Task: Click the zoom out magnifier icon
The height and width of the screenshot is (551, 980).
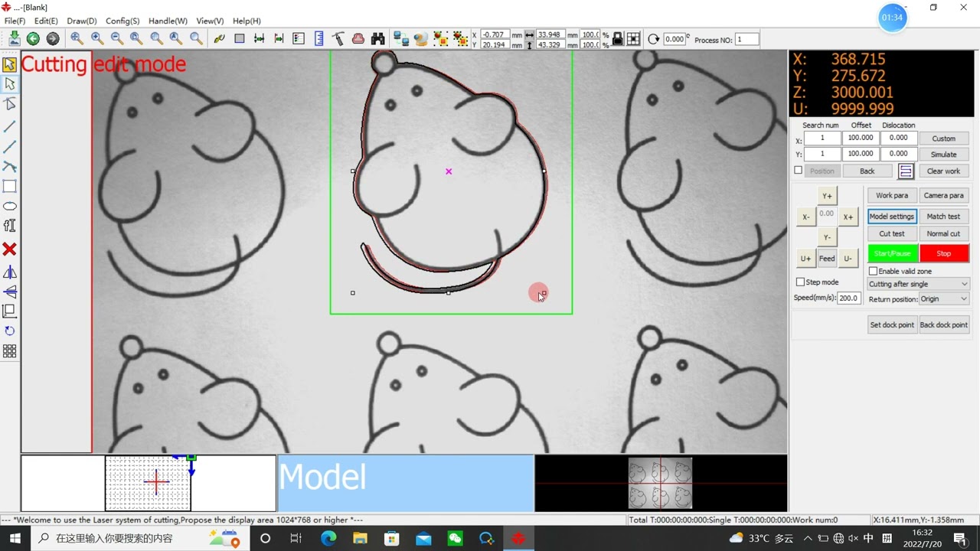Action: (116, 38)
